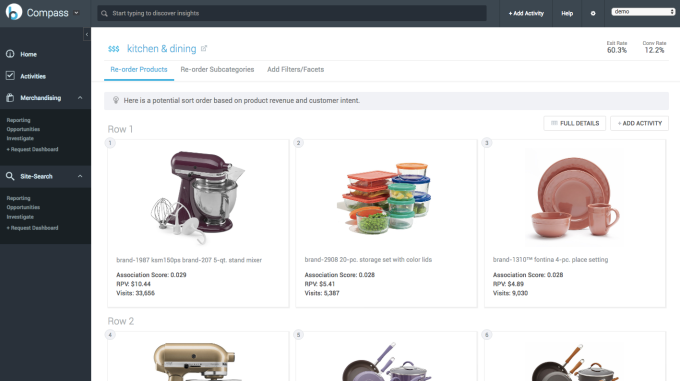This screenshot has width=680, height=381.
Task: Open kitchen & dining external link icon
Action: click(204, 48)
